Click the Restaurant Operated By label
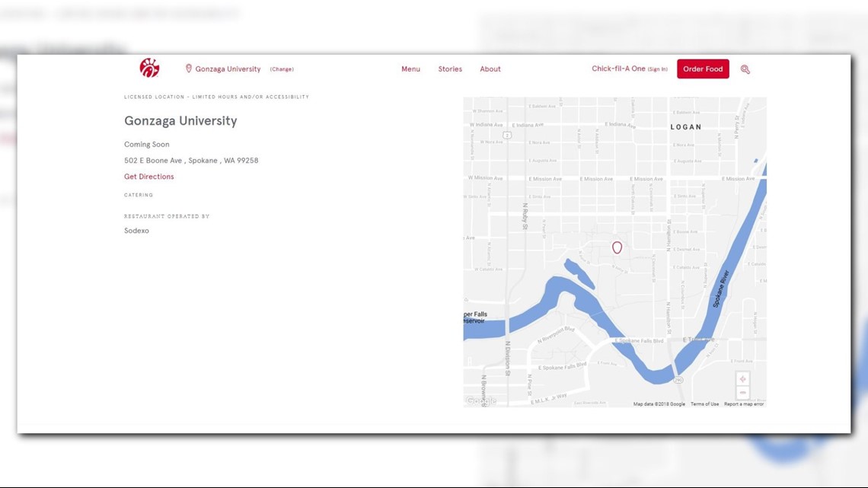Viewport: 868px width, 488px height. click(x=167, y=216)
